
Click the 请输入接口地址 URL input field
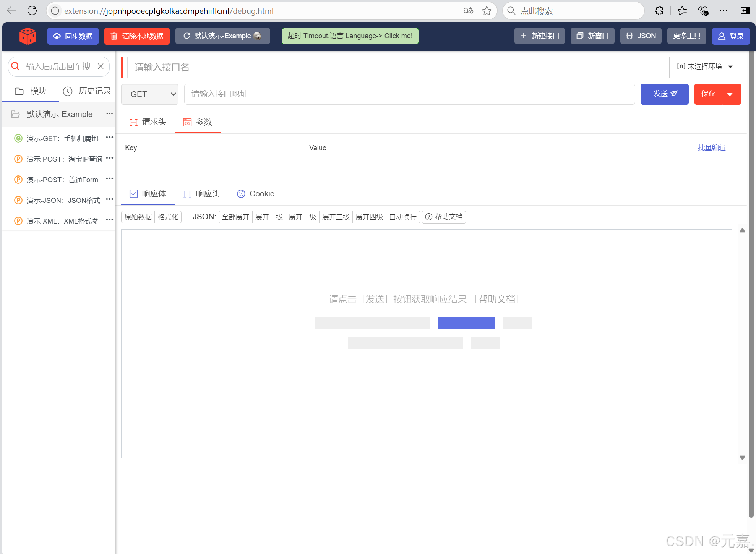[409, 94]
